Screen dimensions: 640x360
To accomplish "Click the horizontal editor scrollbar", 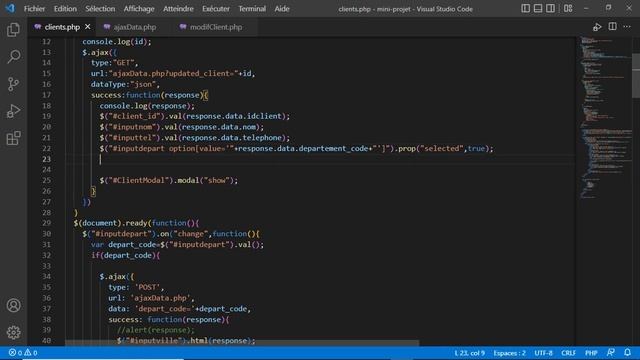I will point(242,343).
